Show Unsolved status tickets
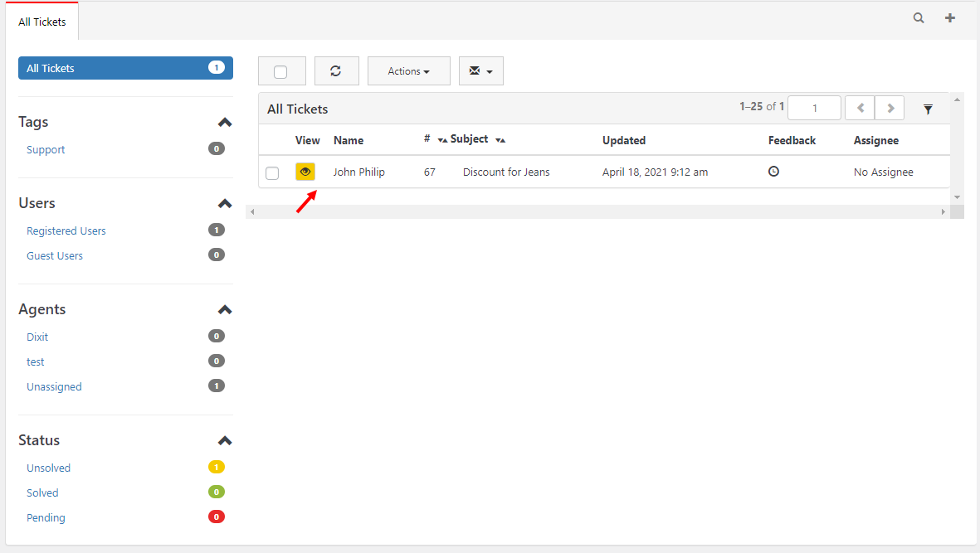 tap(49, 468)
